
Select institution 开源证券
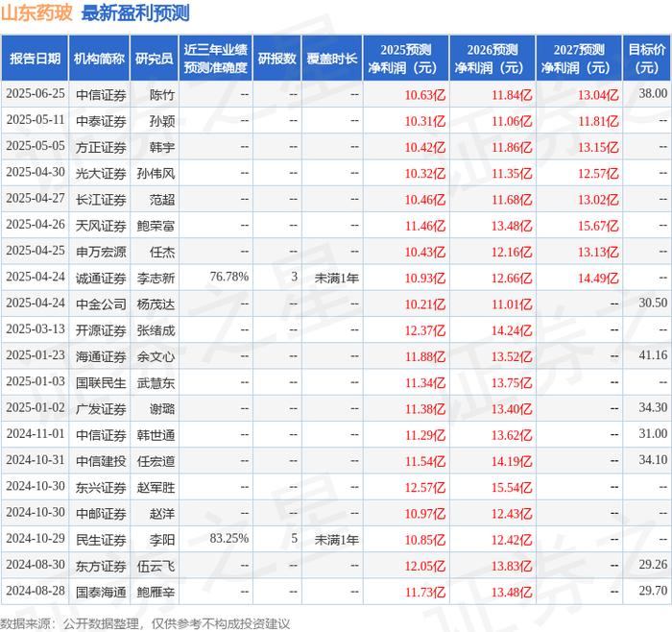[x=101, y=330]
